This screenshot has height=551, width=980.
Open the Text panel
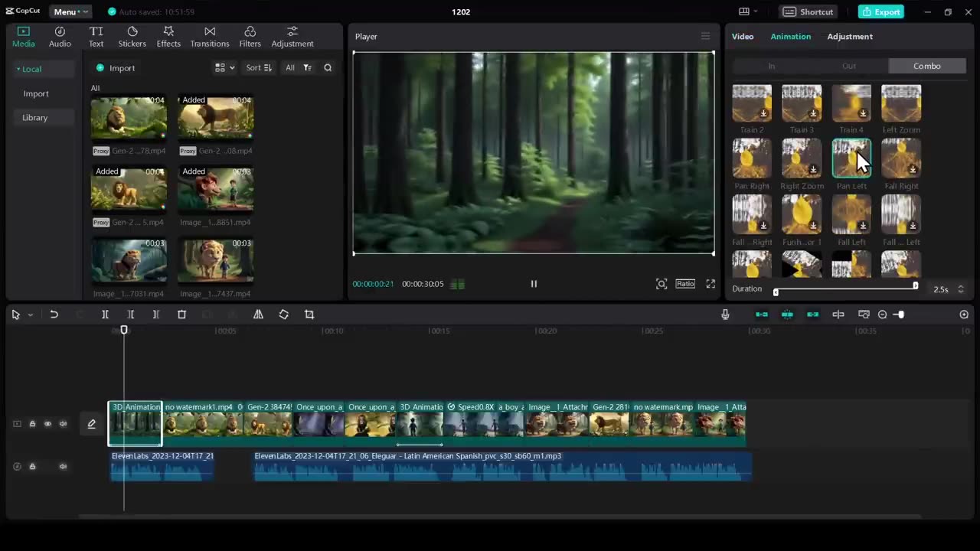coord(96,37)
